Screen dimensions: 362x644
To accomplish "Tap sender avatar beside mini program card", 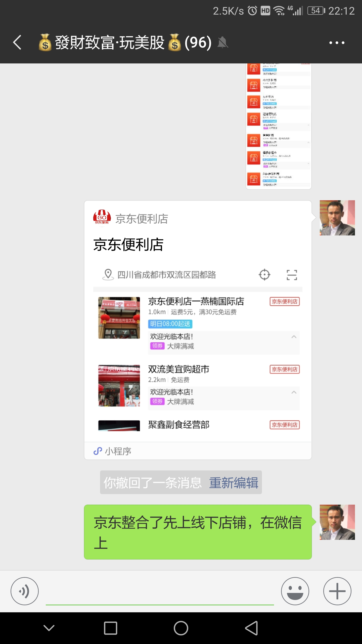I will pyautogui.click(x=337, y=218).
